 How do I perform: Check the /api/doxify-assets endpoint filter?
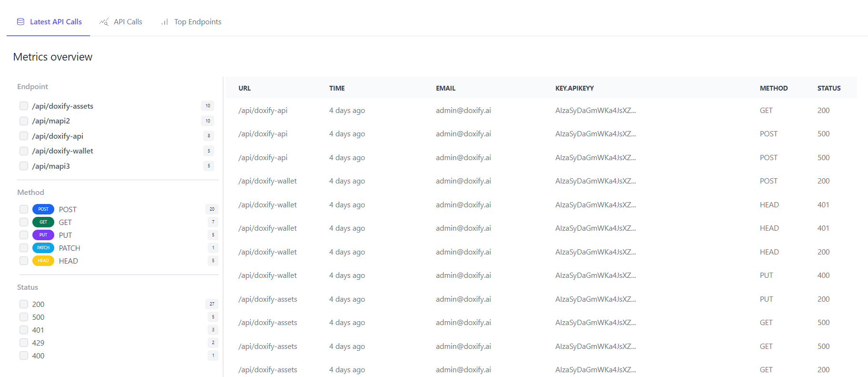pos(24,106)
